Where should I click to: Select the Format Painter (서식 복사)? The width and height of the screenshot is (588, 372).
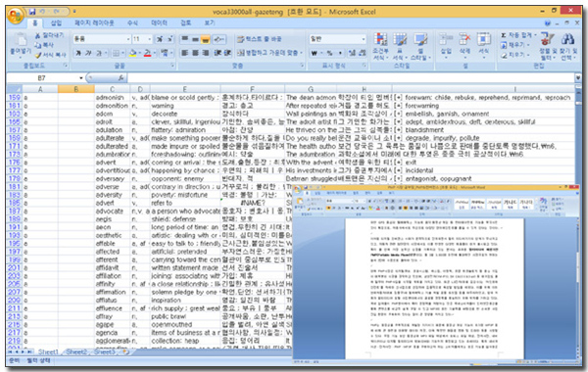(x=51, y=55)
